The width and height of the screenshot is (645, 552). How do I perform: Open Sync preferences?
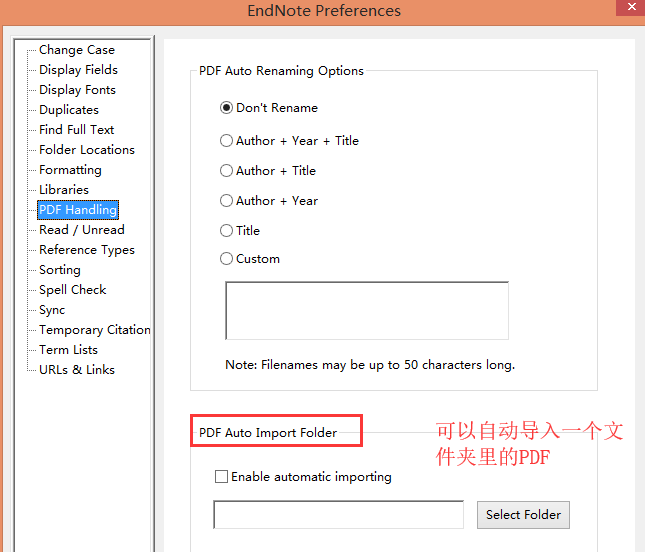point(52,310)
